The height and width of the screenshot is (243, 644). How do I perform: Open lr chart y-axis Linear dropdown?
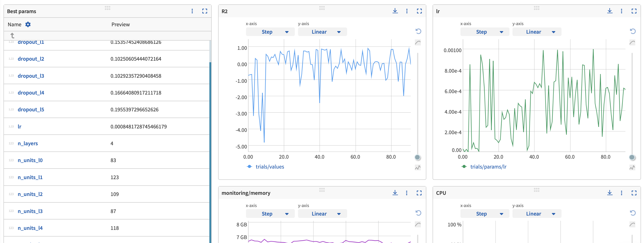(536, 32)
